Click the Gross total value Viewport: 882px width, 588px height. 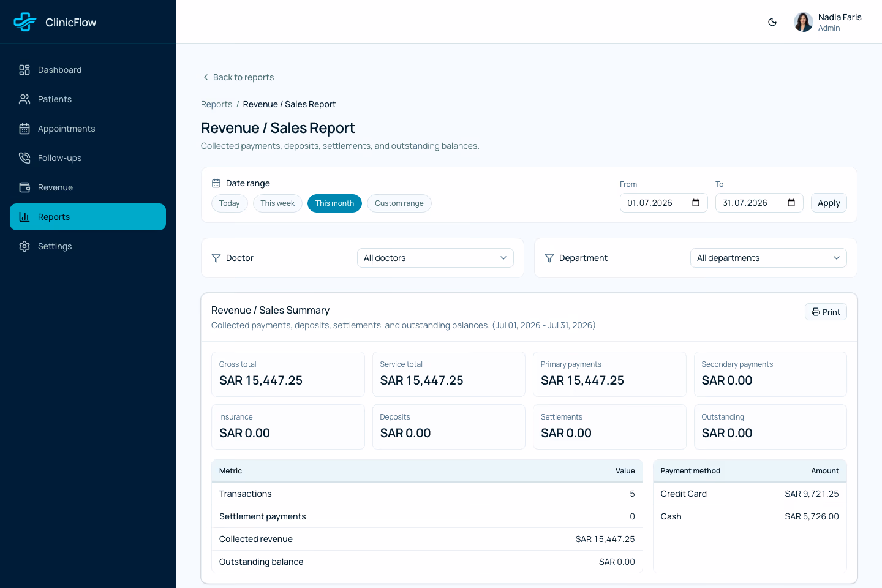[261, 380]
